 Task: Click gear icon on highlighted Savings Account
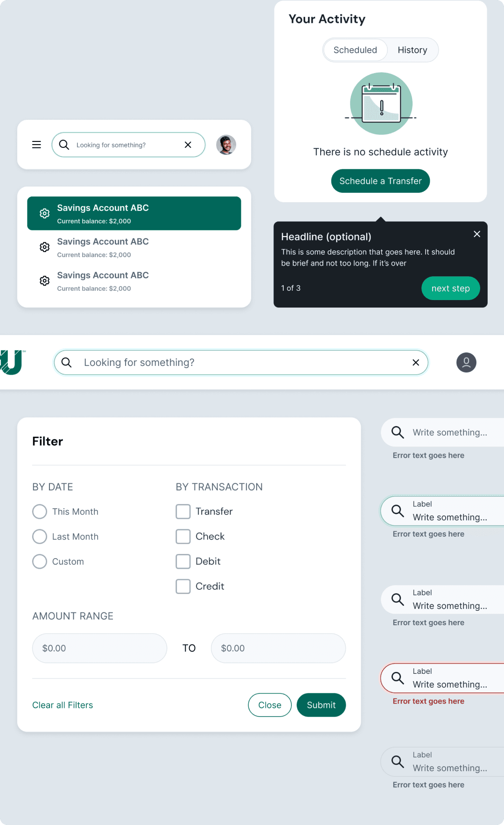coord(44,213)
